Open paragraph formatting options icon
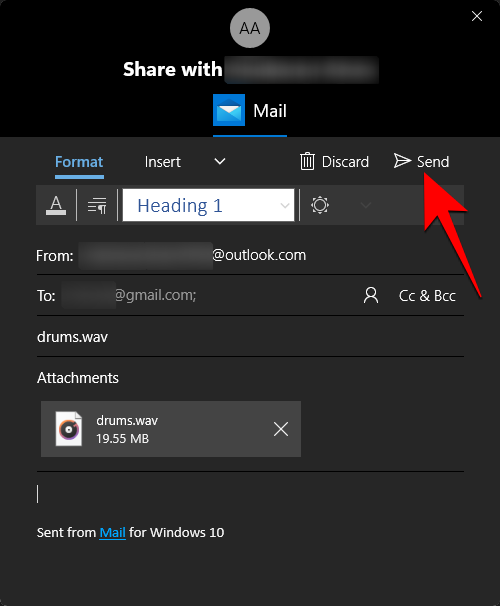This screenshot has width=500, height=606. [97, 205]
